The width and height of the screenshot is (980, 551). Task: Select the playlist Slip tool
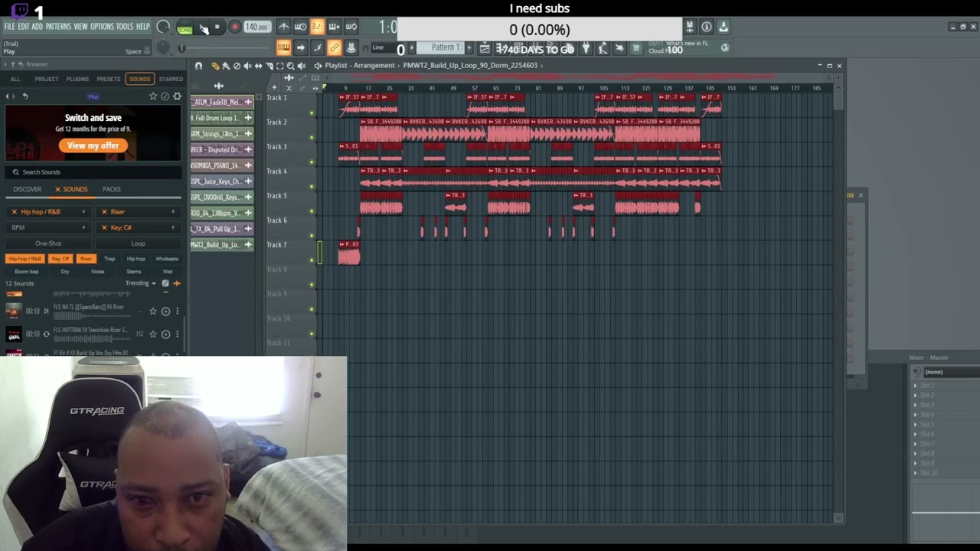258,66
